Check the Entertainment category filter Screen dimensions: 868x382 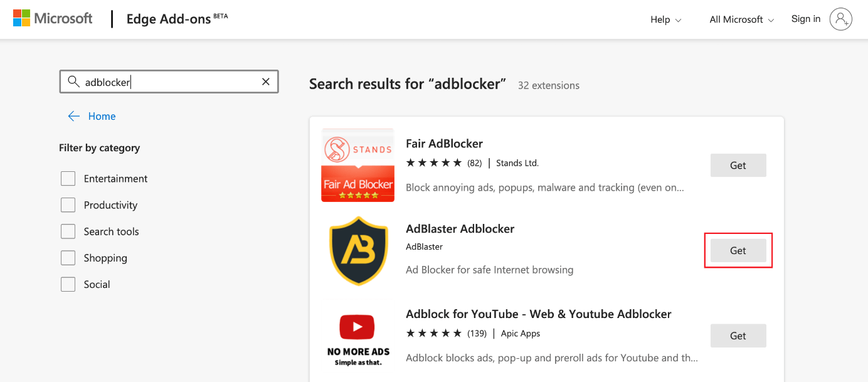(x=68, y=179)
